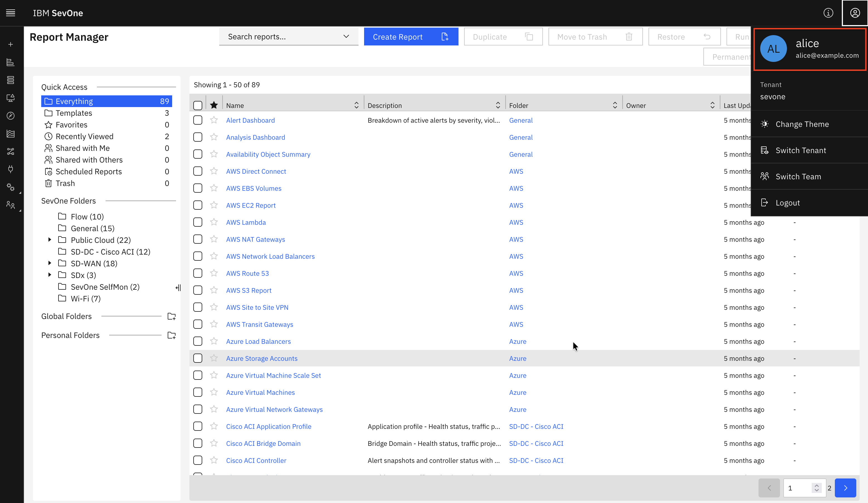Select the Wi-Fi (7) folder
The height and width of the screenshot is (503, 868).
pyautogui.click(x=86, y=299)
